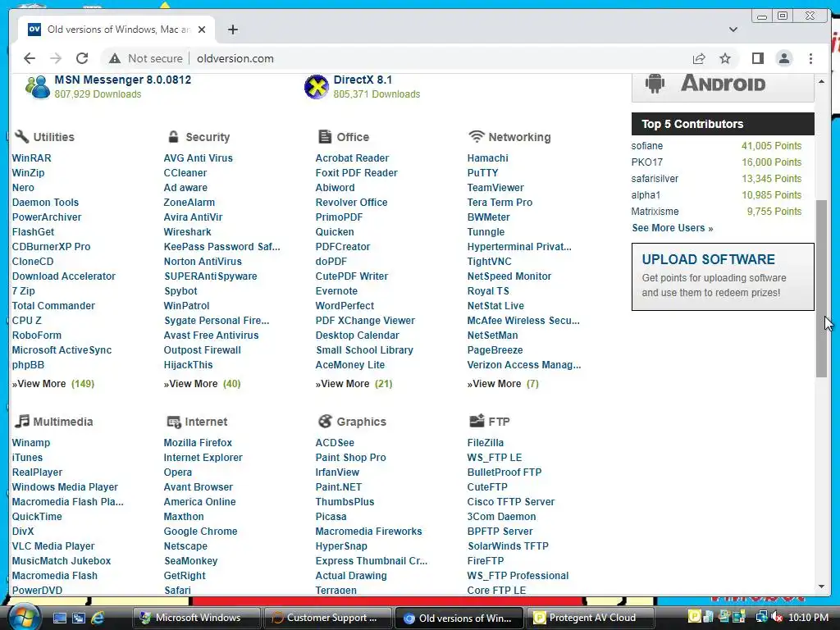Open the Chrome profile avatar

(783, 58)
